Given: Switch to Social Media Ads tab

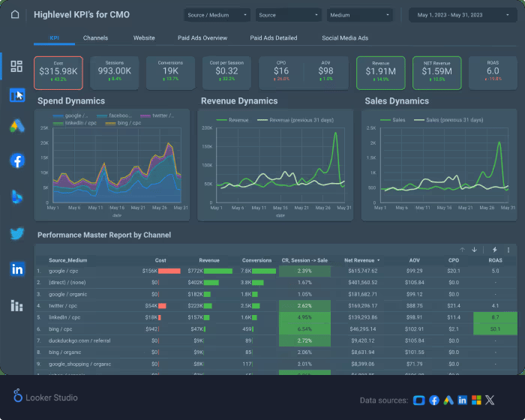Looking at the screenshot, I should (345, 37).
